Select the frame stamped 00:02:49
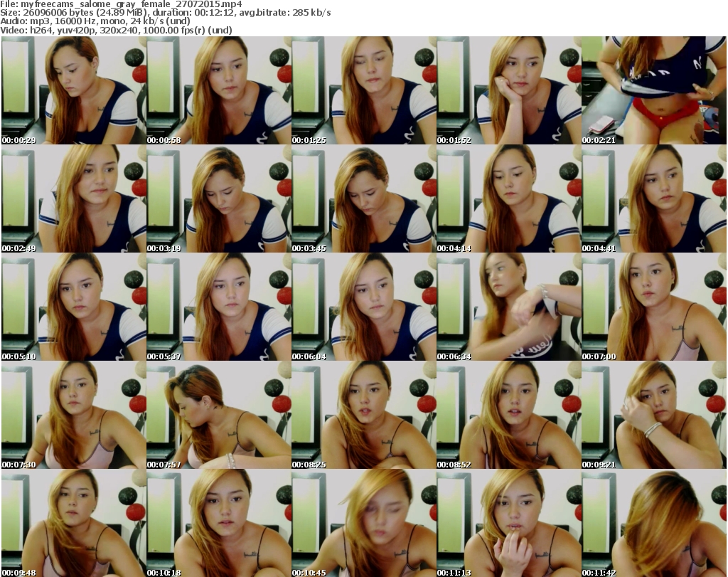 [x=74, y=198]
